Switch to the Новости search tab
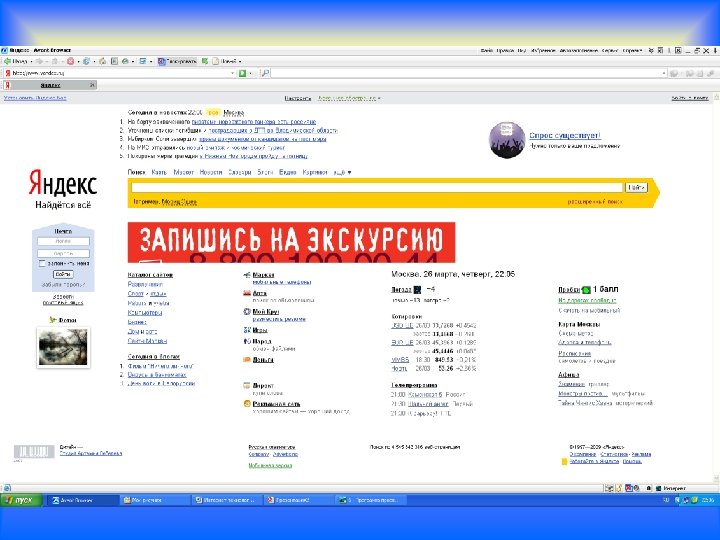The height and width of the screenshot is (540, 720). click(x=211, y=172)
